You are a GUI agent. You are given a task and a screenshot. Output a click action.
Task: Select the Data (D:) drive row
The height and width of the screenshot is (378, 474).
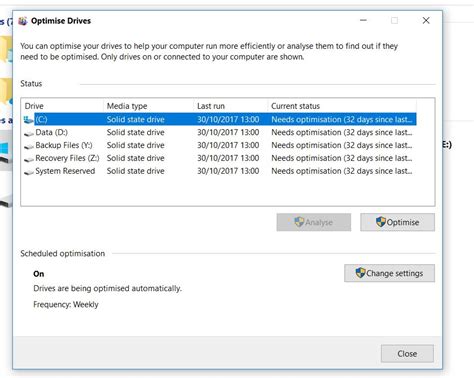220,132
